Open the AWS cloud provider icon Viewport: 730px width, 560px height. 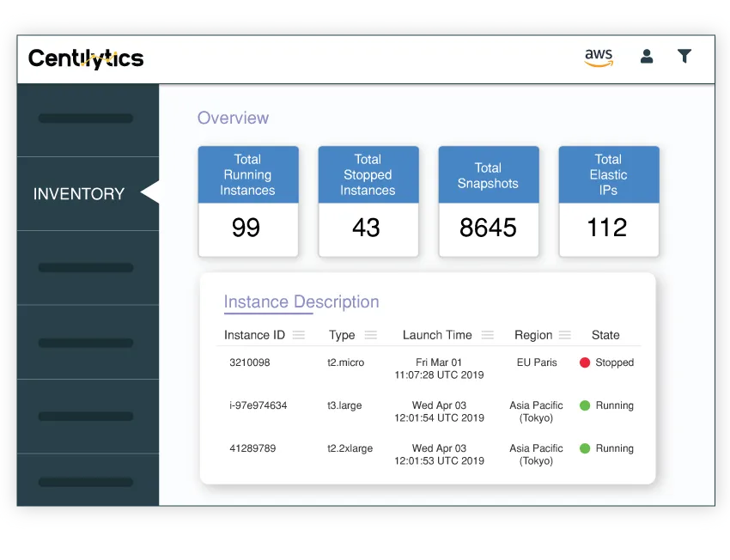pyautogui.click(x=599, y=58)
